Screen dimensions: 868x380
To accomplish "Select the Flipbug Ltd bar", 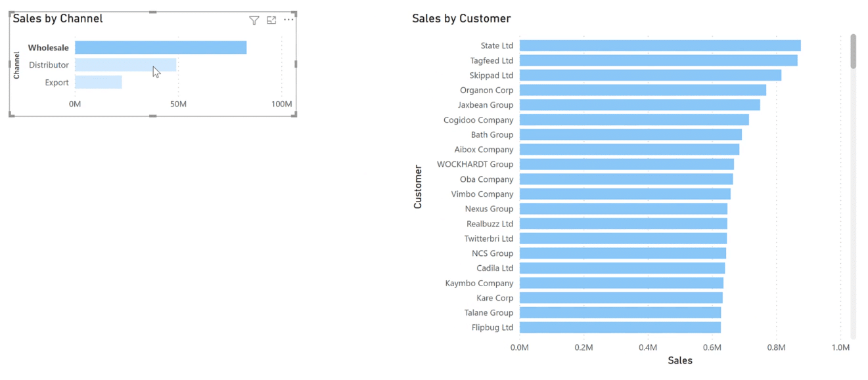I will [x=620, y=327].
